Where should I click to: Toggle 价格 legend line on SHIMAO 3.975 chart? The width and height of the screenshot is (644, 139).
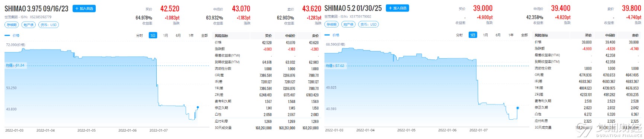[x=12, y=36]
